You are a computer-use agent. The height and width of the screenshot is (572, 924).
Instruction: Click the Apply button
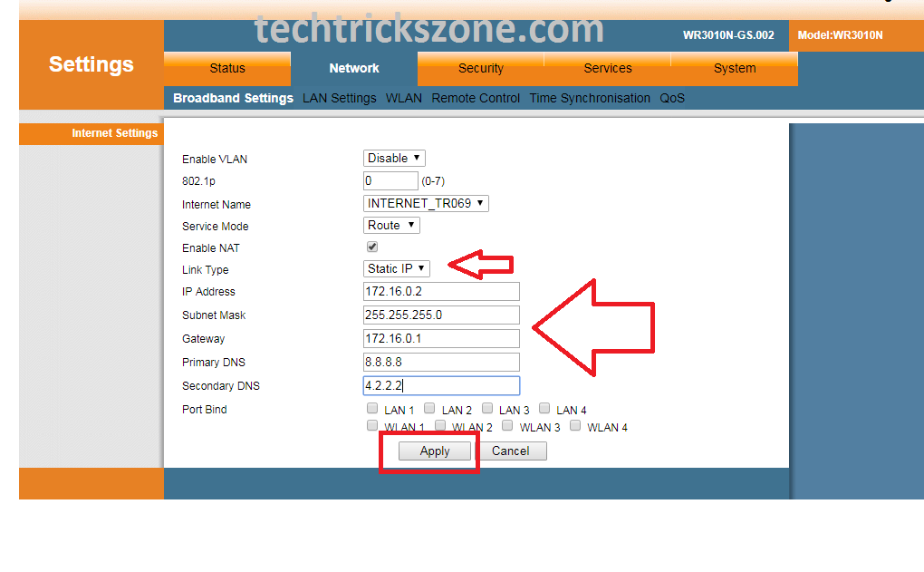pos(435,451)
